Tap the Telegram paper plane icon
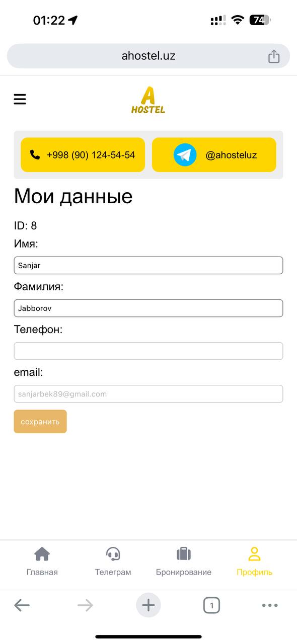 click(185, 155)
